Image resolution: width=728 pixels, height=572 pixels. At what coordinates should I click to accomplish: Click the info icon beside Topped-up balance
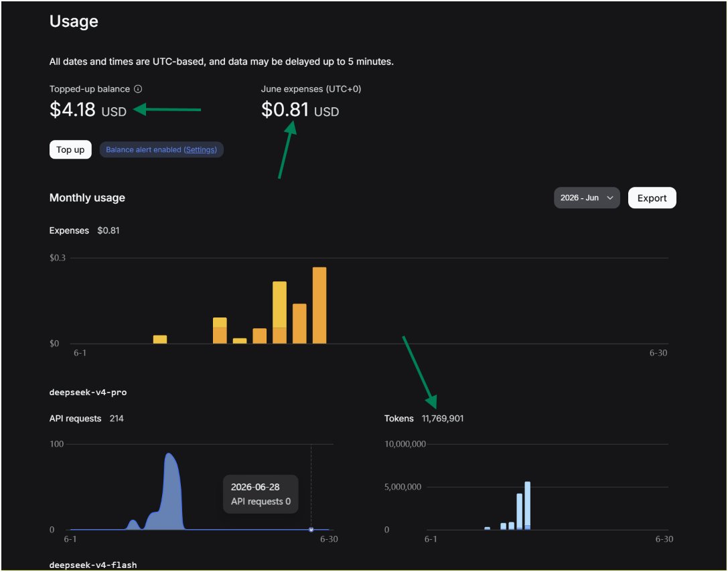pos(138,88)
